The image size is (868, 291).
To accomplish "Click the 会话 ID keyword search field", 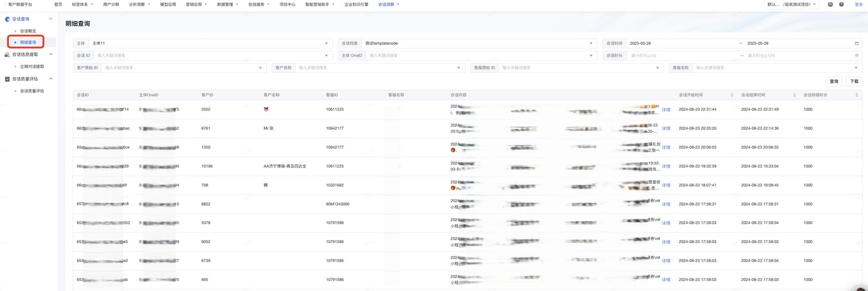I will tap(209, 56).
